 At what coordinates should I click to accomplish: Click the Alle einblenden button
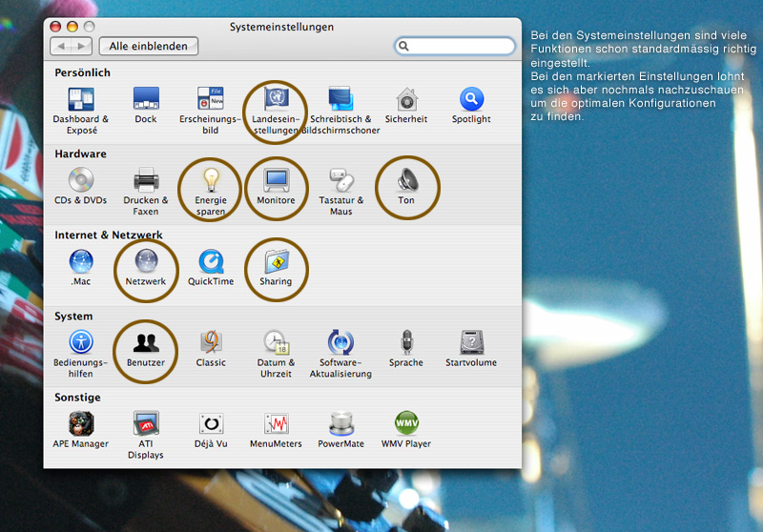tap(149, 46)
